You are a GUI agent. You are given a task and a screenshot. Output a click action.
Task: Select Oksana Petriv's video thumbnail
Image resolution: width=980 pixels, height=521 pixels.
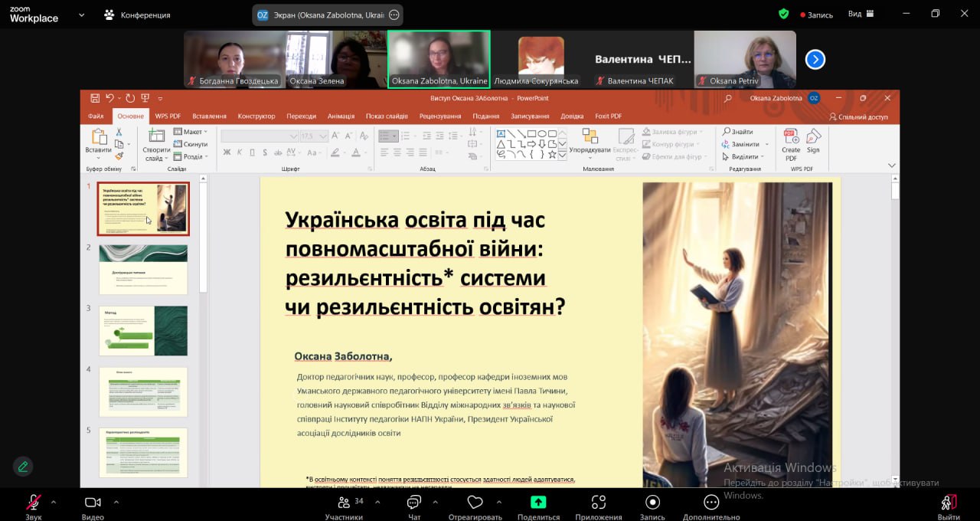coord(744,58)
